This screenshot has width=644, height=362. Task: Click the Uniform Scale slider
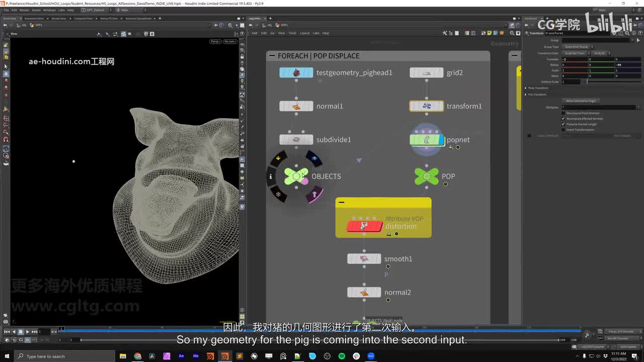[x=609, y=81]
